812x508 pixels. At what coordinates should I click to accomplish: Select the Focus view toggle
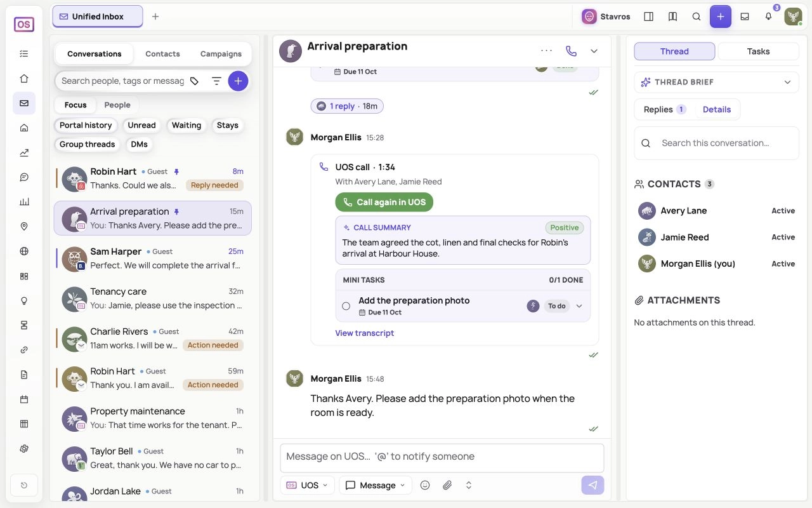[75, 105]
